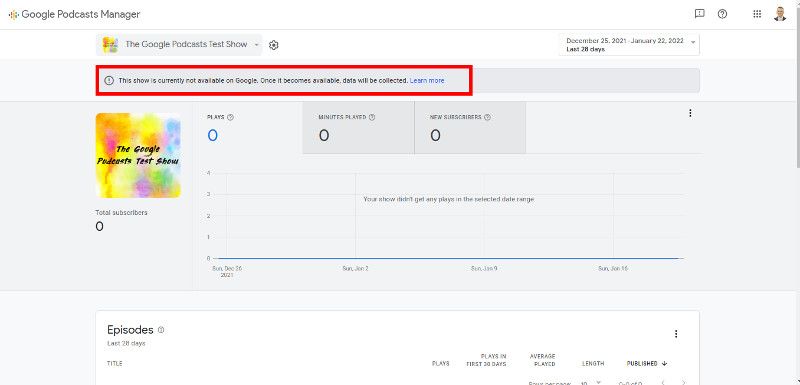Viewport: 800px width, 385px height.
Task: Select the MINUTES PLAYED metric tab
Action: pyautogui.click(x=358, y=127)
